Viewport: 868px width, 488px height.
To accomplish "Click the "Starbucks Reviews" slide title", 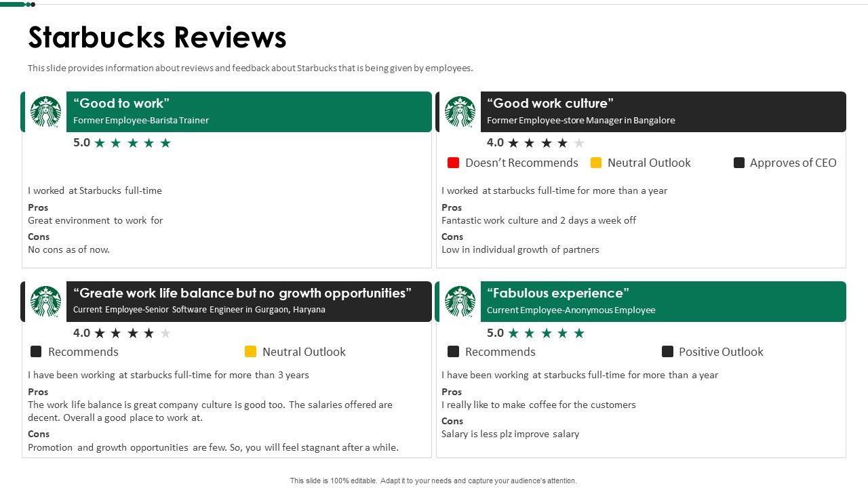I will coord(157,37).
